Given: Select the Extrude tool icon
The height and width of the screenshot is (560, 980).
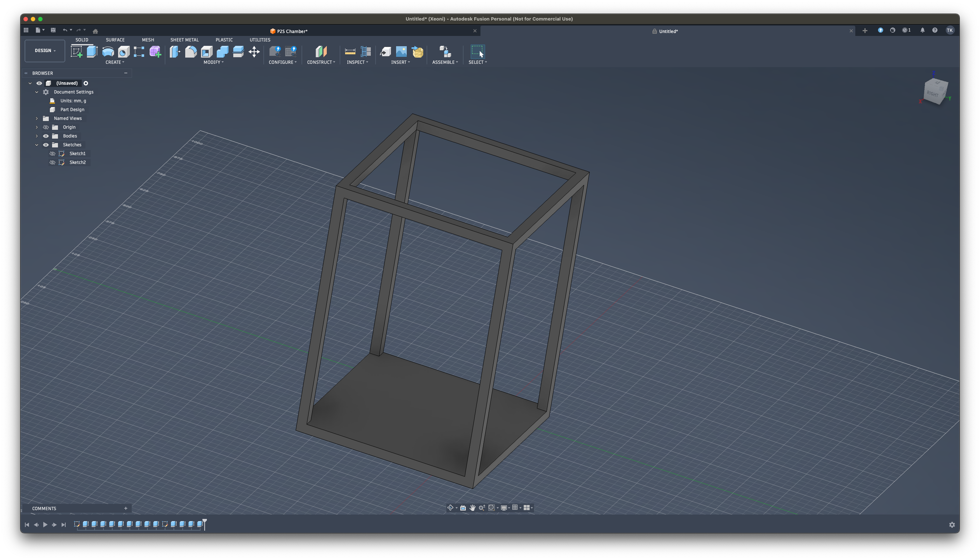Looking at the screenshot, I should [x=92, y=52].
